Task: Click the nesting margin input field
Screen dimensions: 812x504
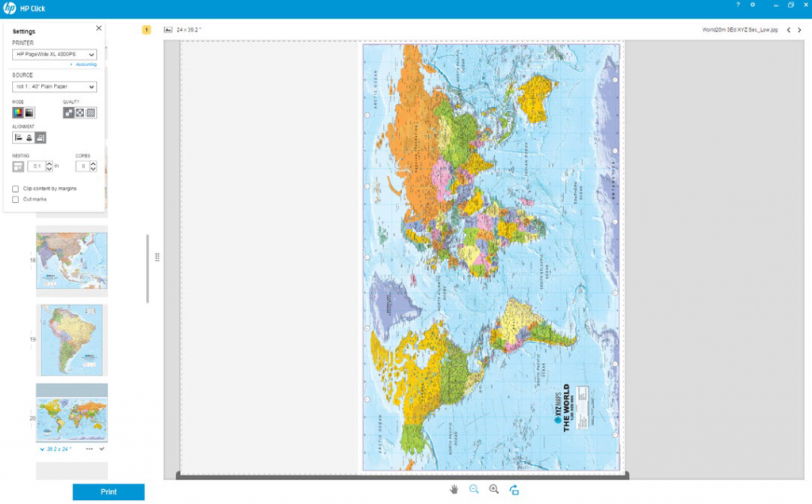Action: [36, 166]
